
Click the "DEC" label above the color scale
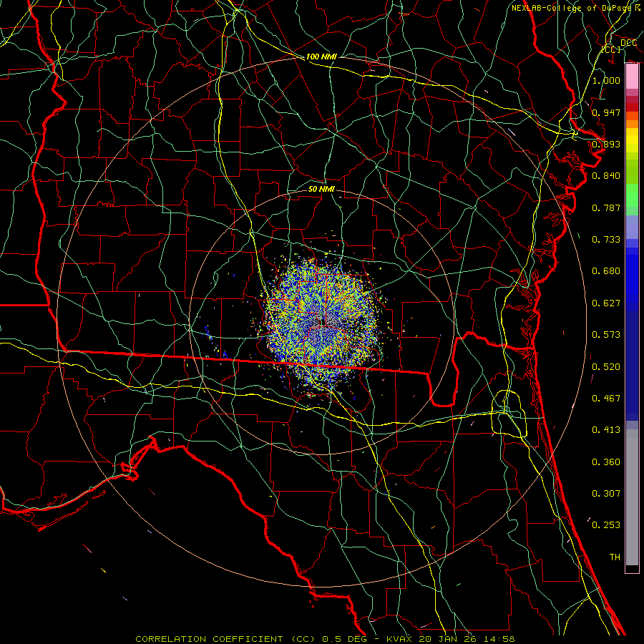pos(628,42)
